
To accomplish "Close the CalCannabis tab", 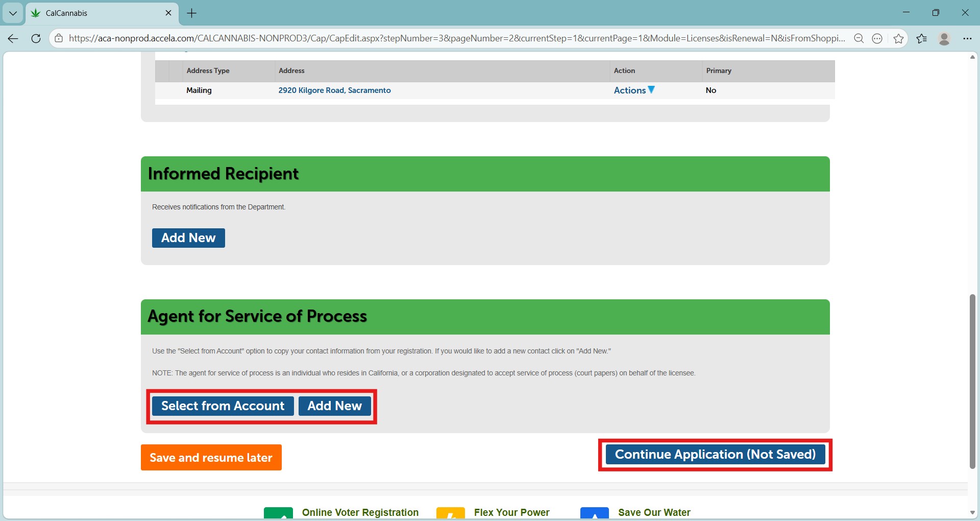I will pos(168,13).
